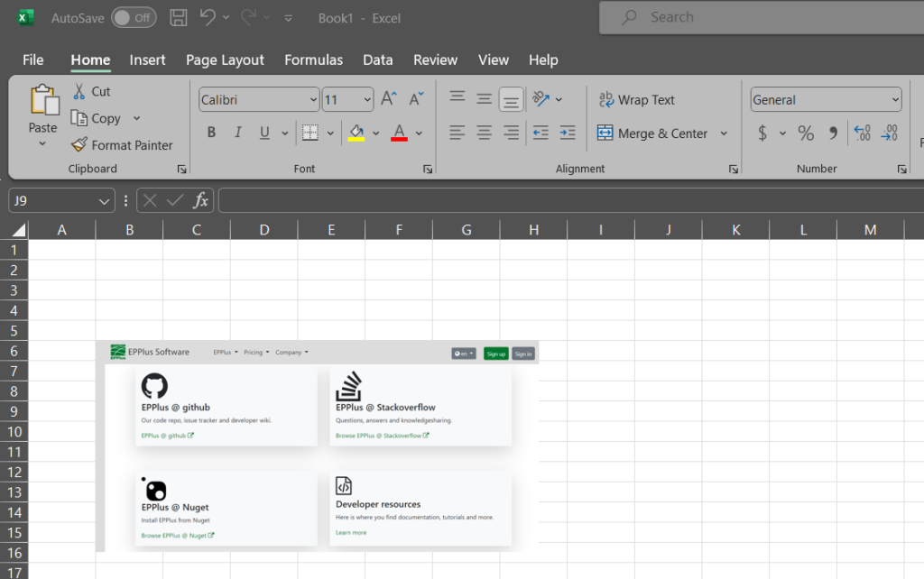Click the Cut scissors icon
The image size is (924, 579).
tap(79, 91)
